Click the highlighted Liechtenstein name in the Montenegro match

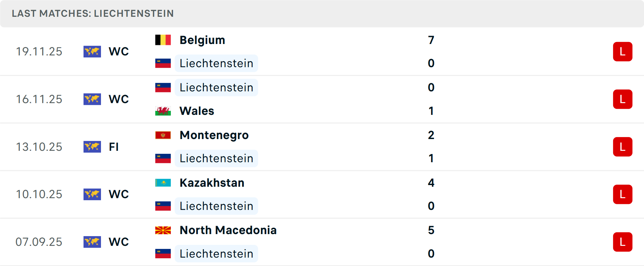click(216, 158)
